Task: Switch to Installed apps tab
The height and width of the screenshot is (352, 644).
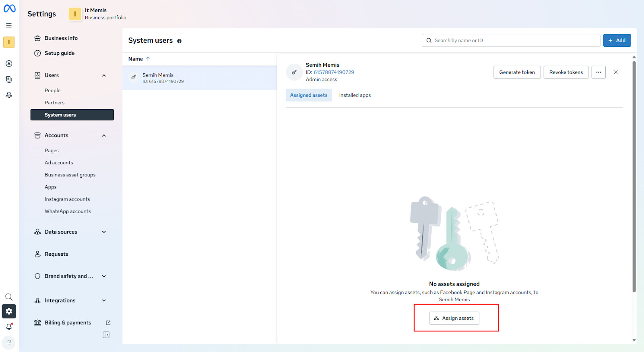Action: (x=355, y=95)
